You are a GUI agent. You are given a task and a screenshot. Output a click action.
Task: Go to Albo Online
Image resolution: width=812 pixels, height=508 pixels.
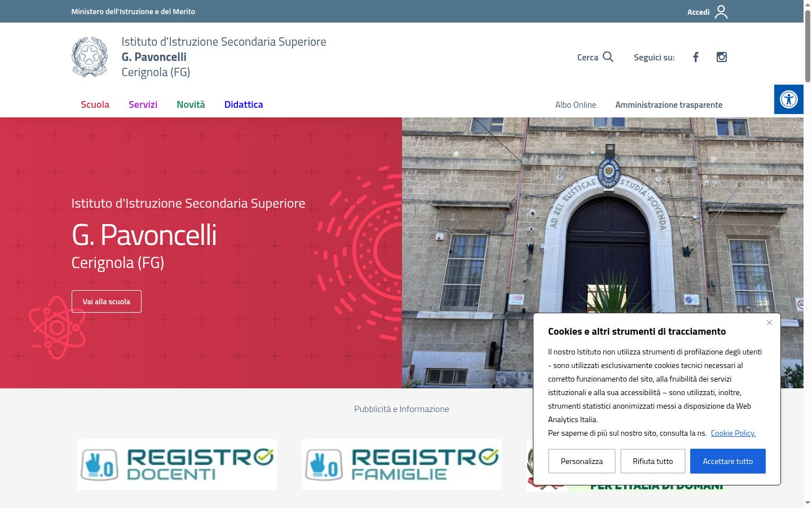point(576,105)
